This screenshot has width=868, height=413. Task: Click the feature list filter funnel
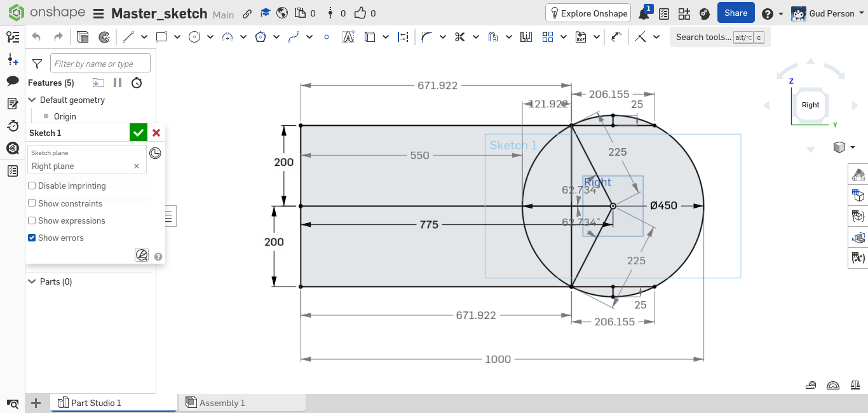pyautogui.click(x=37, y=64)
